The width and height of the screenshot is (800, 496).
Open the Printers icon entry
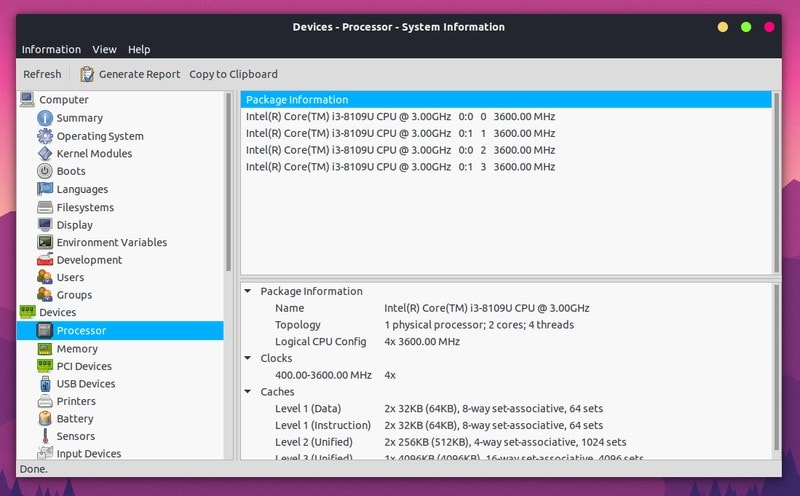click(x=45, y=401)
